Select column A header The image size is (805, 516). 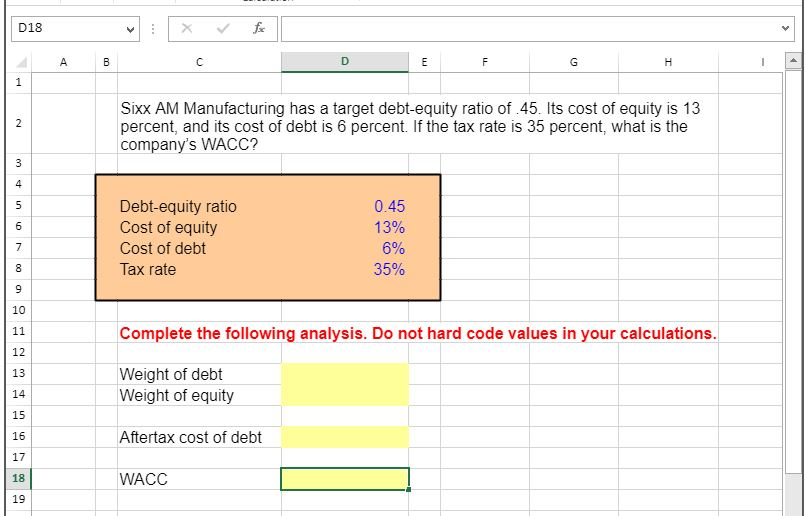tap(64, 62)
